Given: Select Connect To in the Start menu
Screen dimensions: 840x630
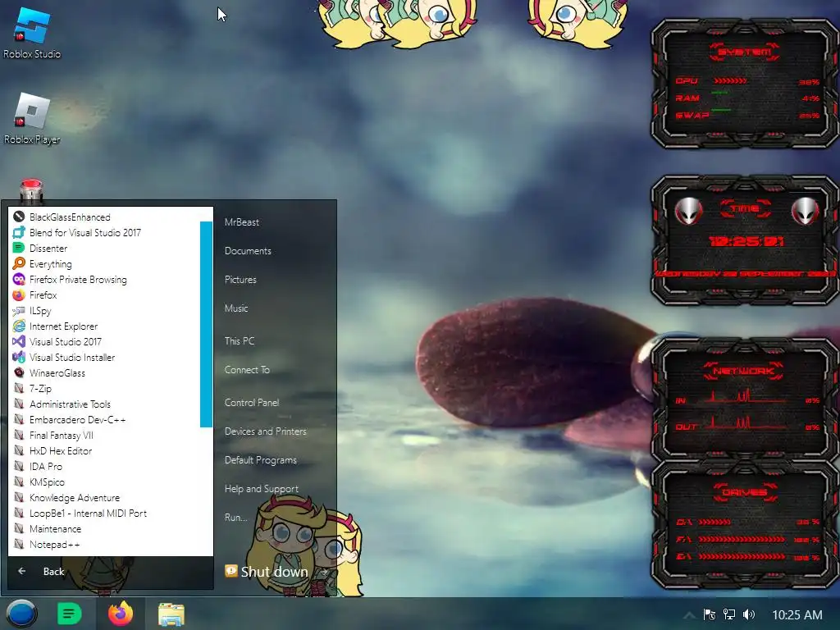Looking at the screenshot, I should pyautogui.click(x=247, y=370).
